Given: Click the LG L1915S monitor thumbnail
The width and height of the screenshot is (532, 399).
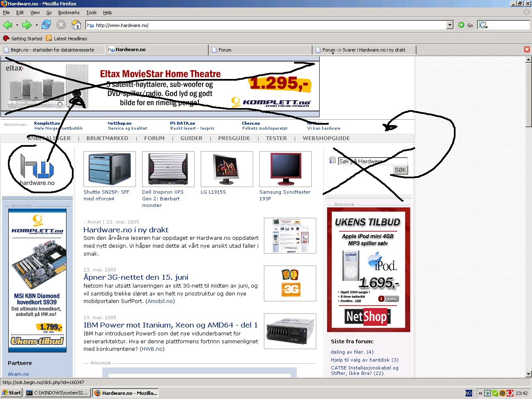Looking at the screenshot, I should (227, 169).
